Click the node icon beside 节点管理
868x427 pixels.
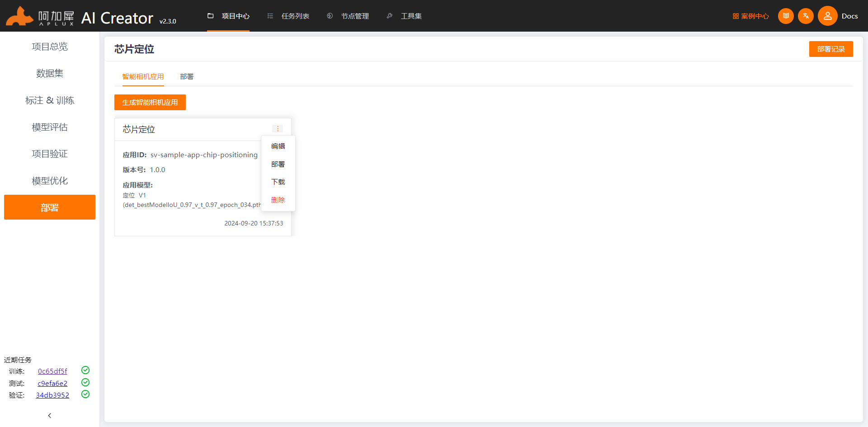coord(330,16)
